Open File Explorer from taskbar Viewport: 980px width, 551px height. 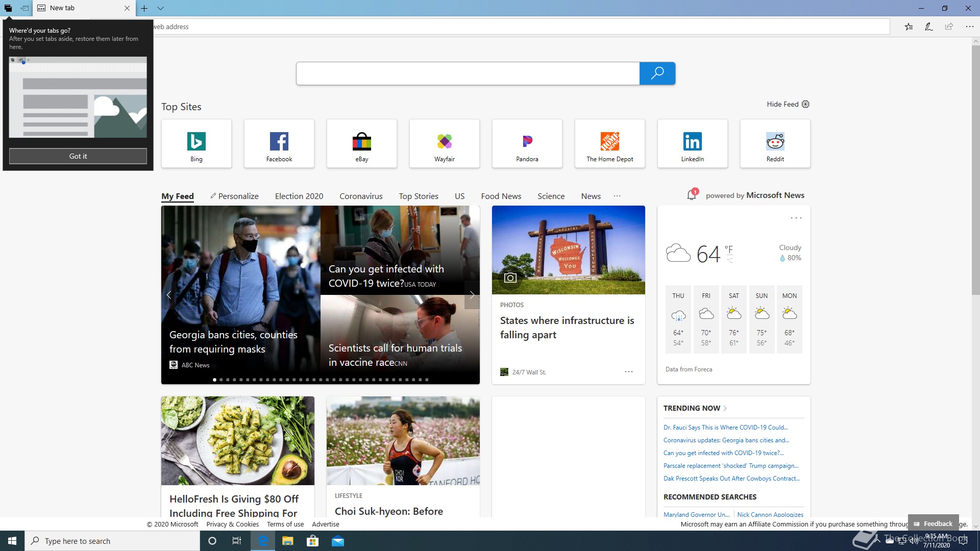(x=288, y=541)
